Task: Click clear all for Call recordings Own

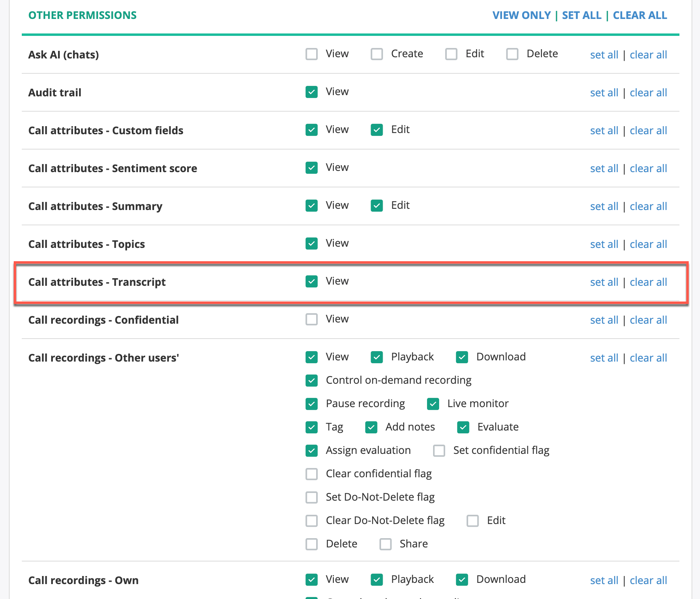Action: pos(648,580)
